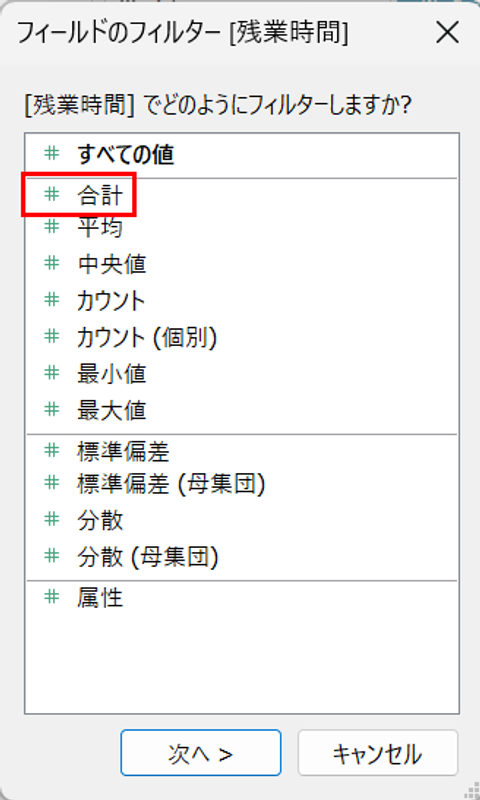The height and width of the screenshot is (800, 480).
Task: Click the # icon before カウント (個別)
Action: [52, 336]
